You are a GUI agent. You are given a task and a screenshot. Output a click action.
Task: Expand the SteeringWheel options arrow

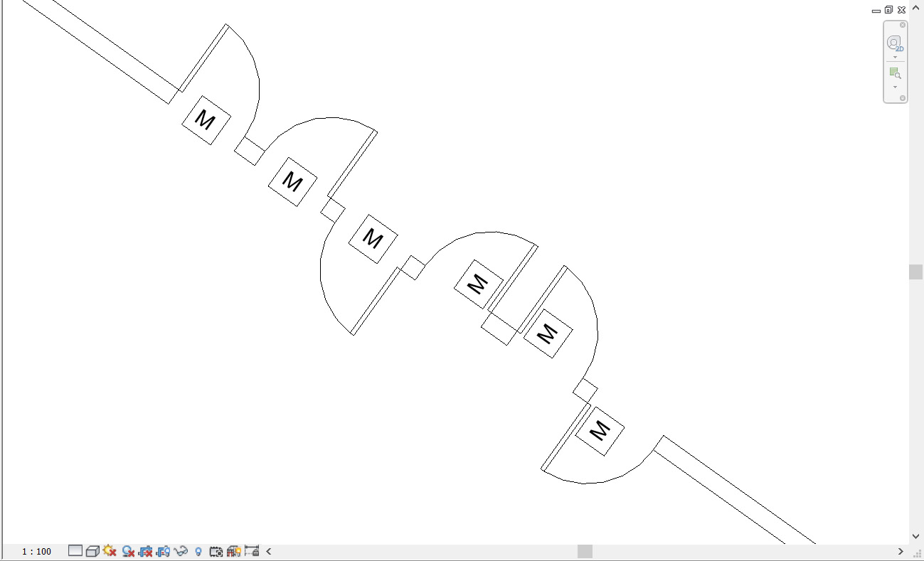tap(895, 56)
